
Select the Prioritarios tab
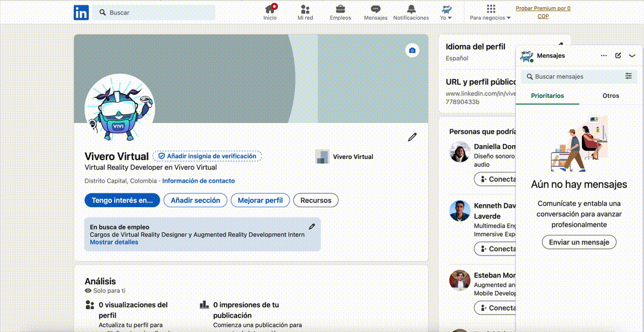coord(547,96)
